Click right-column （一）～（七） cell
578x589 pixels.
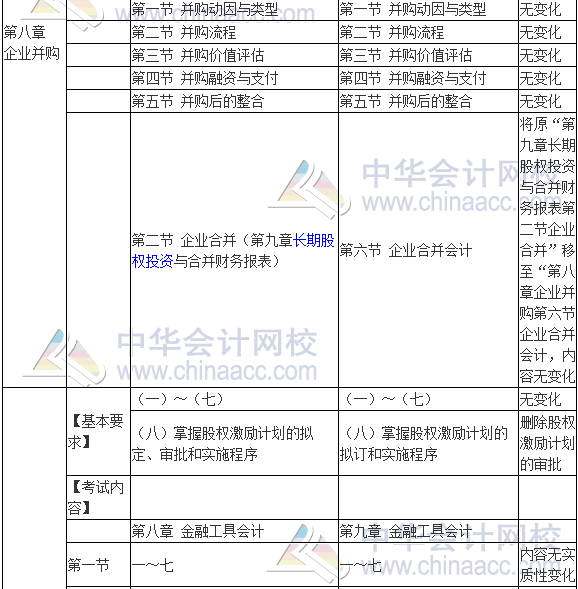[x=428, y=399]
